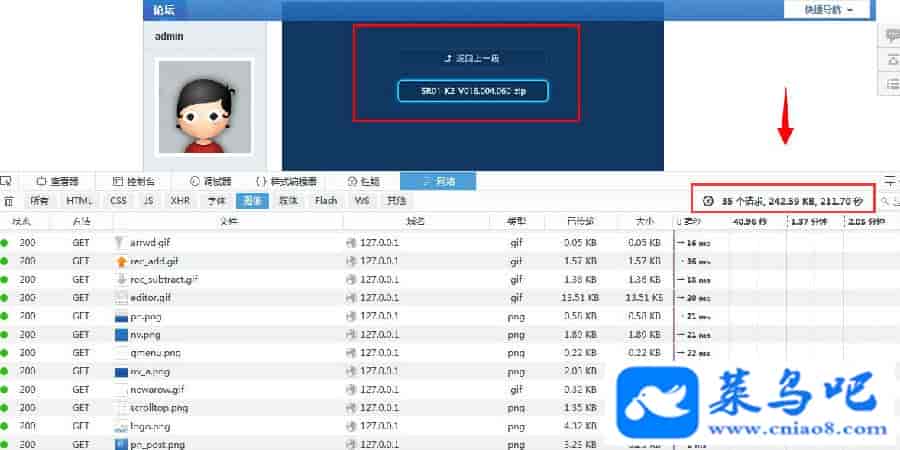Open performance analysis via the stopwatch icon

708,201
